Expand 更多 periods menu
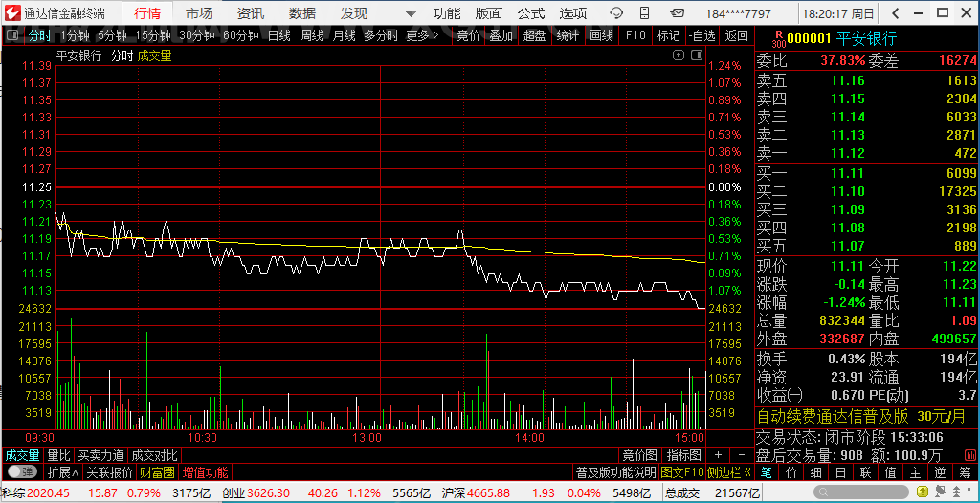 pyautogui.click(x=422, y=35)
